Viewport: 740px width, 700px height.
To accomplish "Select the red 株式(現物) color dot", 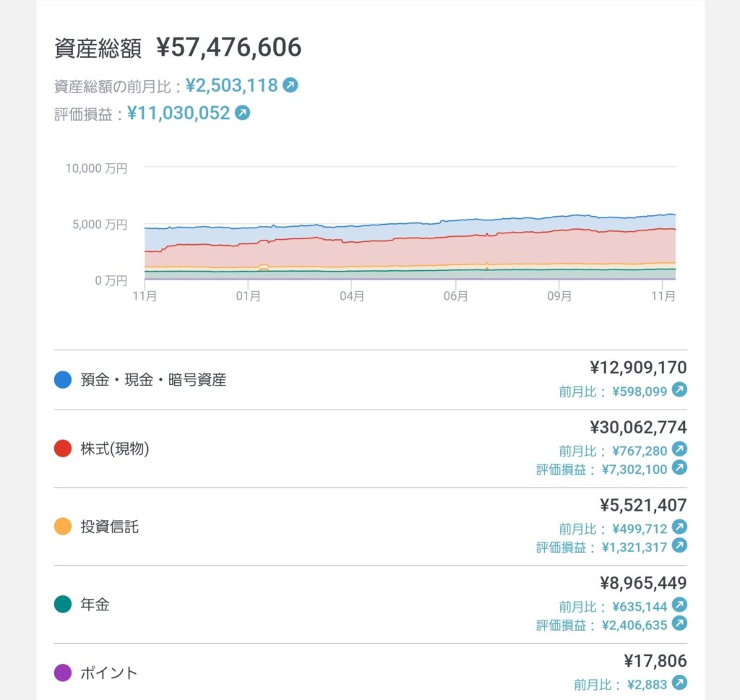I will (x=63, y=449).
